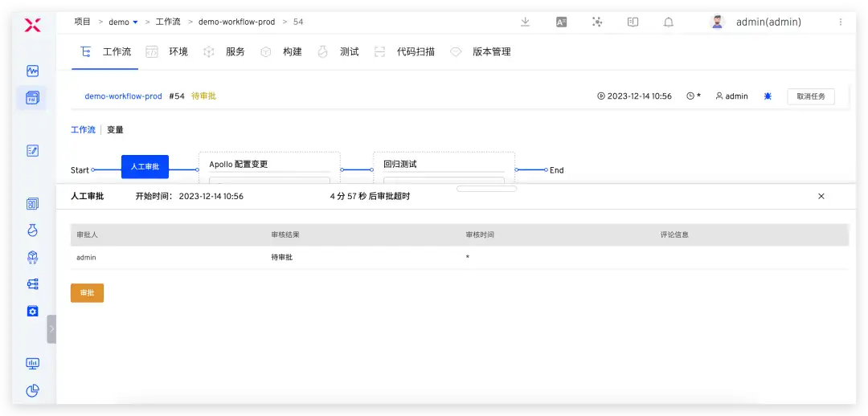Click the 待审批 result cell in table

(x=282, y=257)
